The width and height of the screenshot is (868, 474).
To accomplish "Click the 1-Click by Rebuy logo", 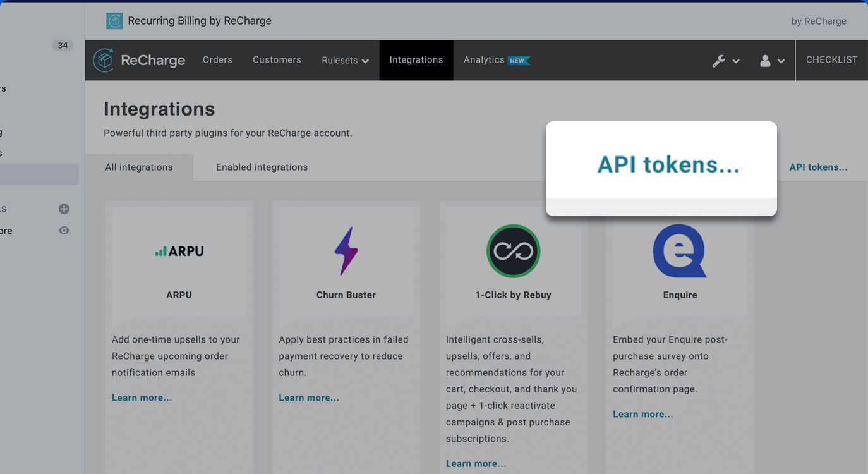I will 513,251.
